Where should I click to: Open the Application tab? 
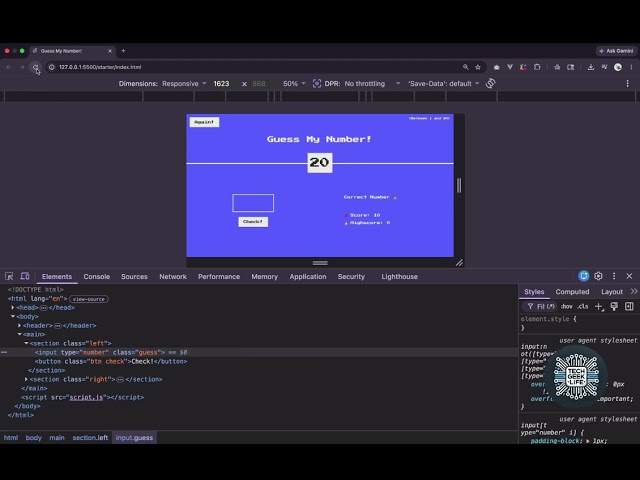[x=308, y=277]
